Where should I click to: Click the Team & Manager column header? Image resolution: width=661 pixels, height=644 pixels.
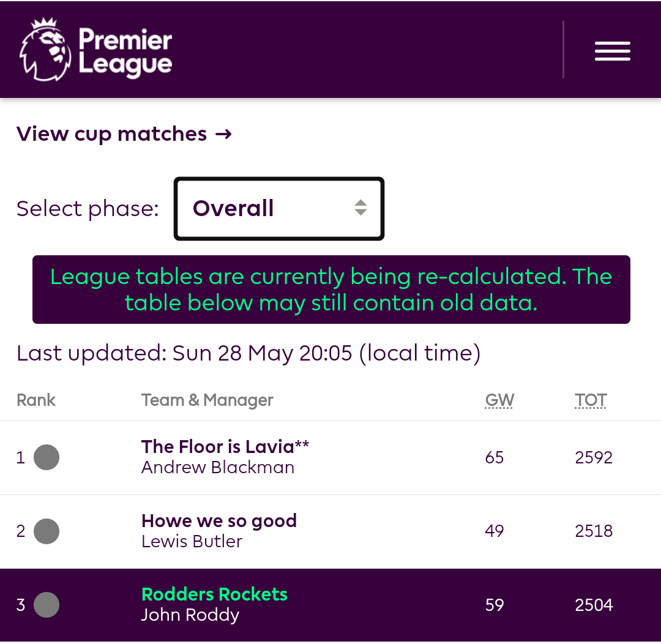click(x=207, y=400)
